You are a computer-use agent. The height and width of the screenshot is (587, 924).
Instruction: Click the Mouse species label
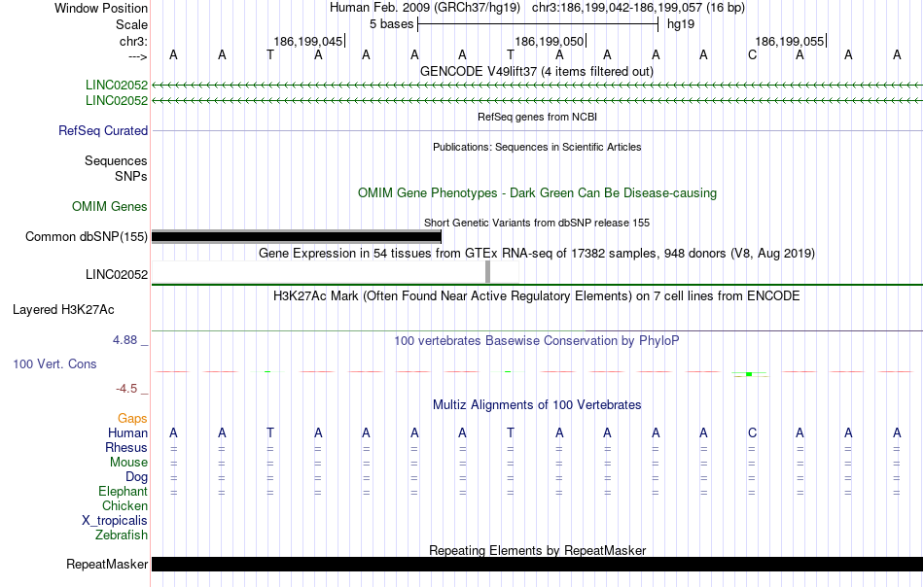coord(128,463)
